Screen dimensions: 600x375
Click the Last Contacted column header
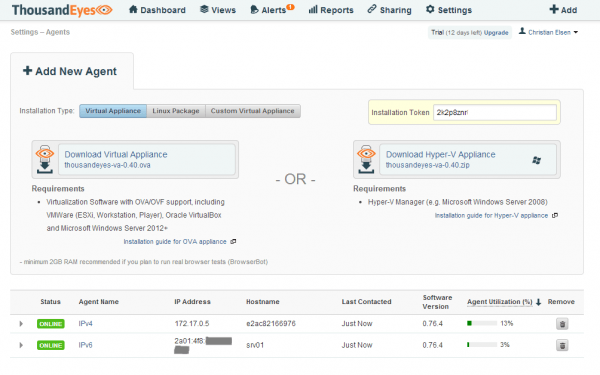tap(367, 302)
